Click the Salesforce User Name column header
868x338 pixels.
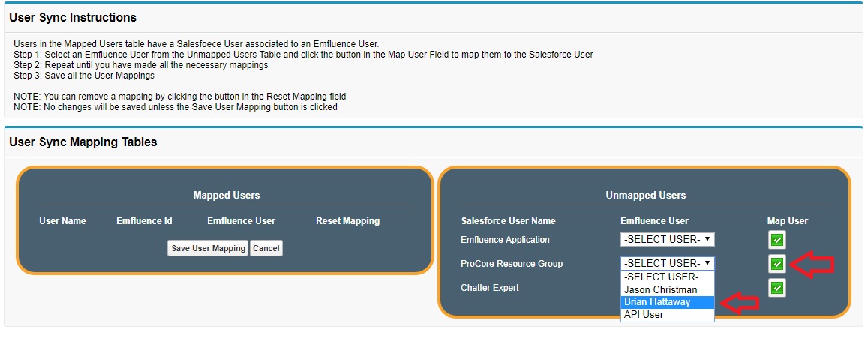[x=508, y=221]
